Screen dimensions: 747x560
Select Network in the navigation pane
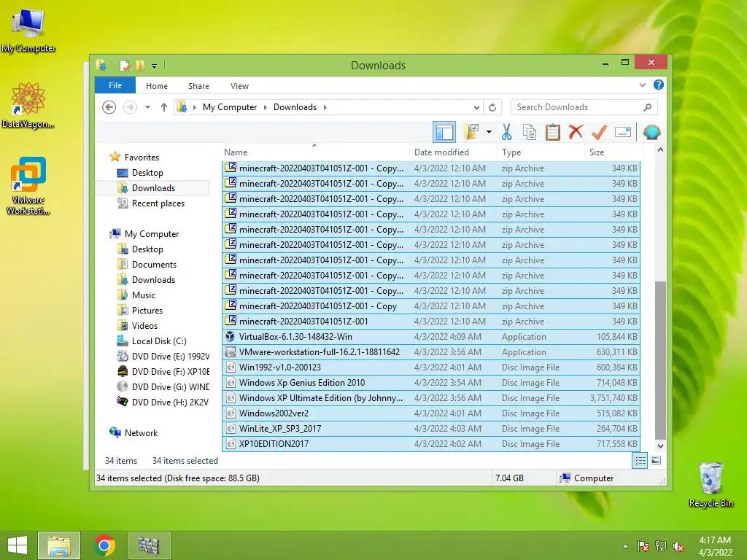click(141, 433)
